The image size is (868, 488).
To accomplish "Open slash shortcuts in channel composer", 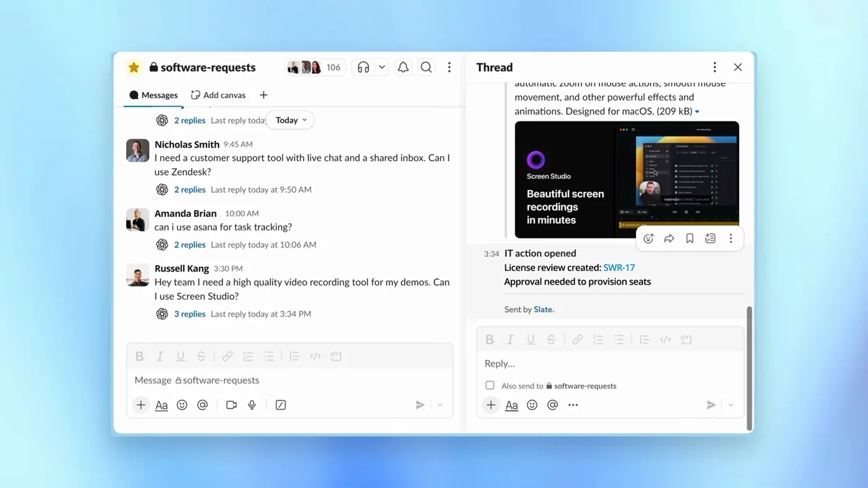I will tap(281, 405).
